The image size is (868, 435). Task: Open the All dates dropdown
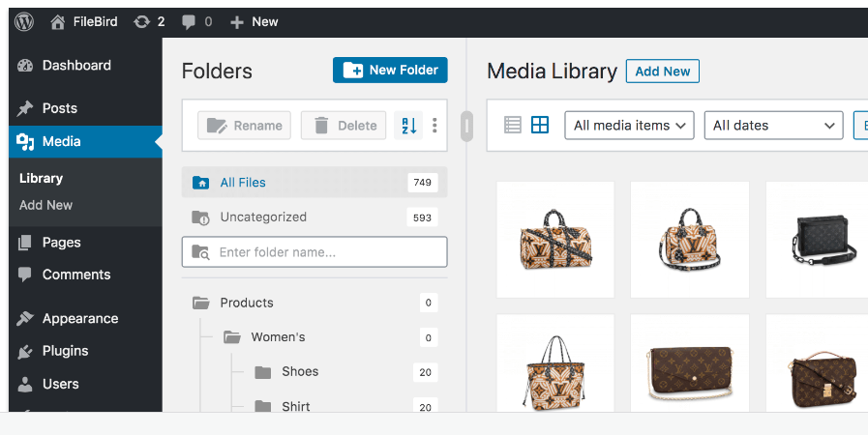[773, 126]
